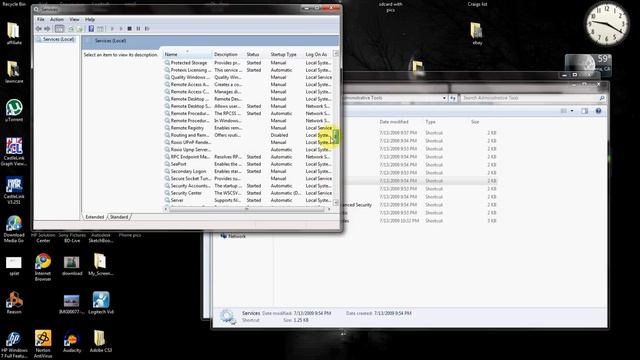Select the Roxio UPnP Rende... service
The width and height of the screenshot is (640, 360).
(248, 142)
